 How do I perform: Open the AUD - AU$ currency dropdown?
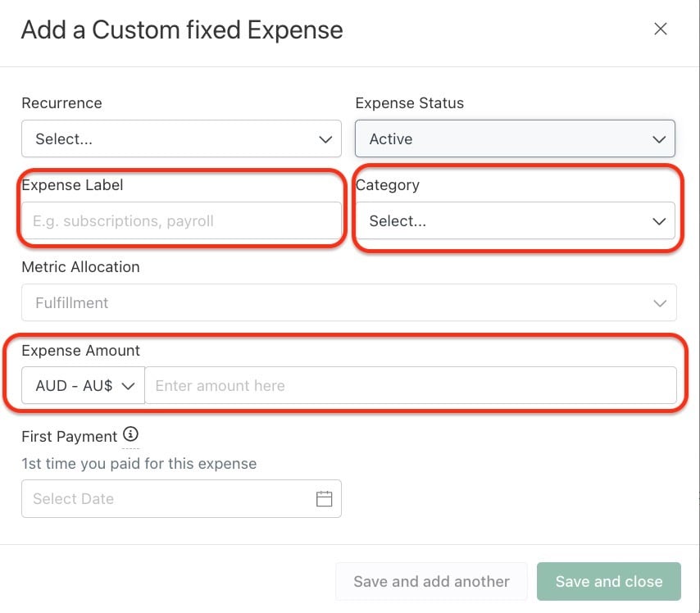point(83,385)
